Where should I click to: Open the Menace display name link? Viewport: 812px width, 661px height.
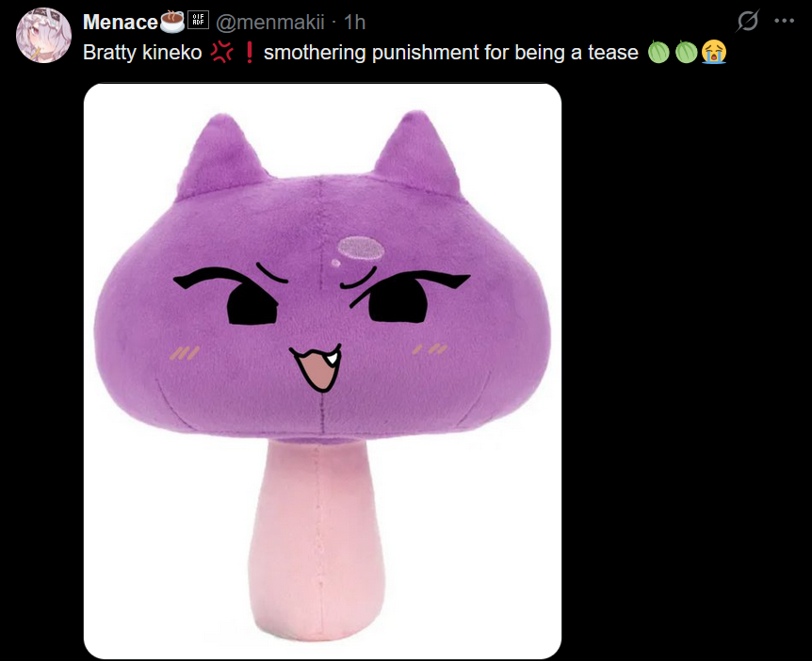(121, 23)
